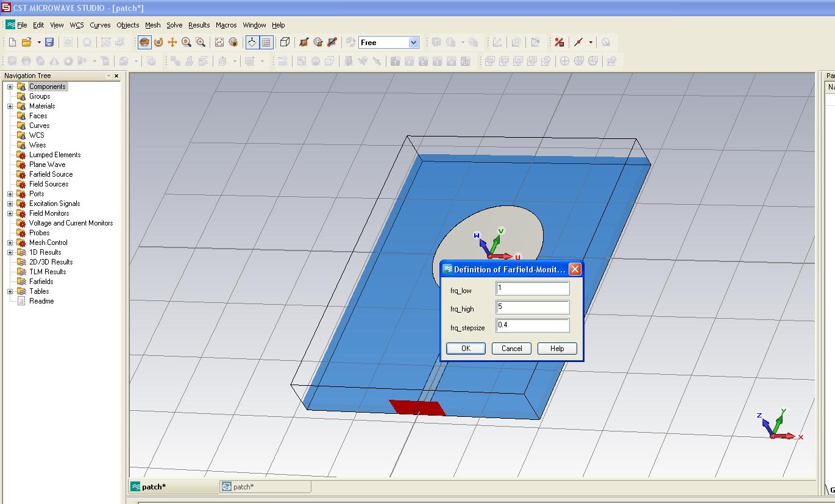Expand the Field Monitors tree node
Image resolution: width=835 pixels, height=504 pixels.
[x=10, y=213]
